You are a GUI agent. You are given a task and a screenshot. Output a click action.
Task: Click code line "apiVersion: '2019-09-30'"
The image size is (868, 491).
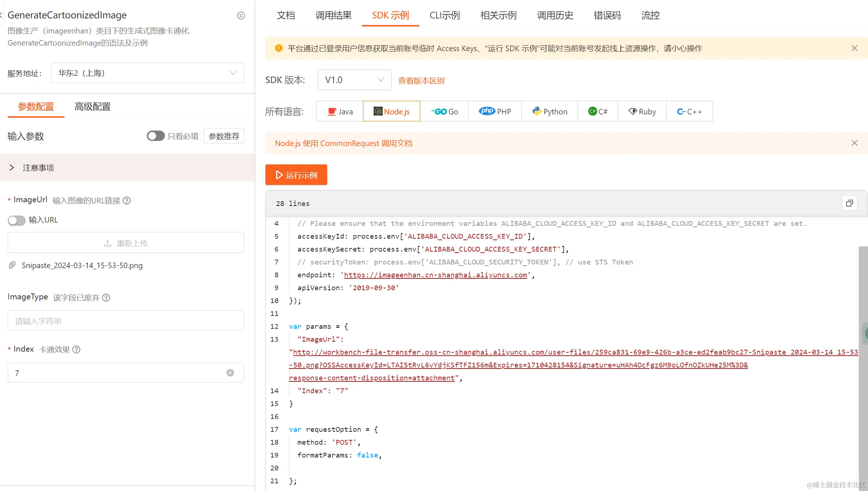click(348, 288)
